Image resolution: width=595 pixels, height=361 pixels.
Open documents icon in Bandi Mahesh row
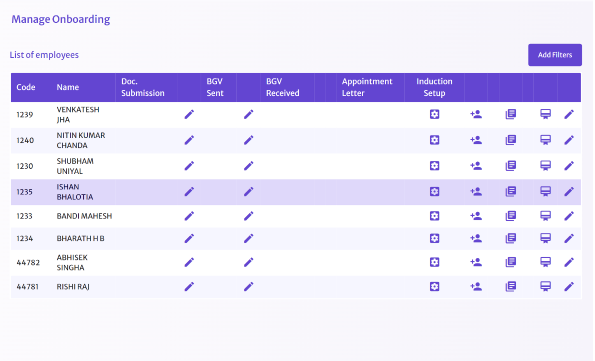(x=511, y=216)
